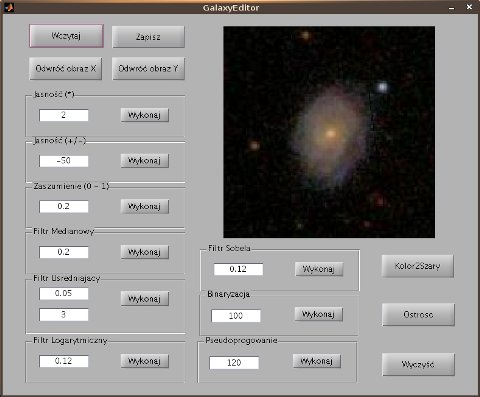Select Filtr Uśredniający field showing 0.05
The image size is (480, 397).
[x=64, y=294]
